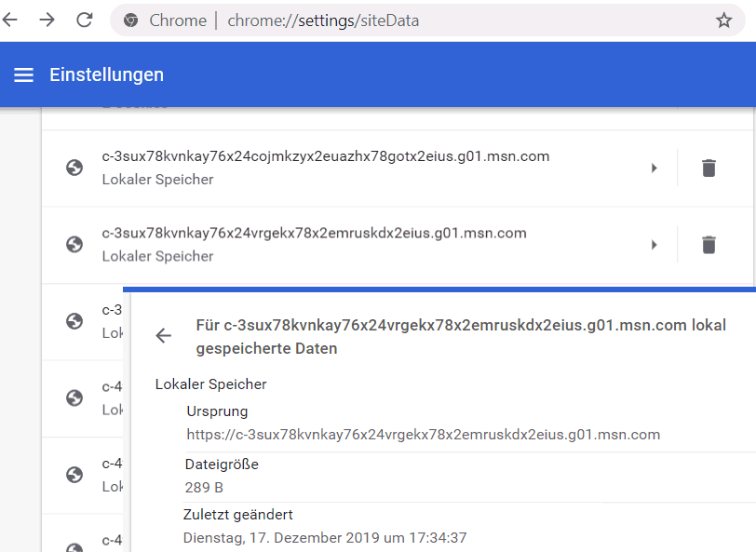Image resolution: width=756 pixels, height=552 pixels.
Task: Click the Chrome logo in the address bar
Action: point(130,20)
